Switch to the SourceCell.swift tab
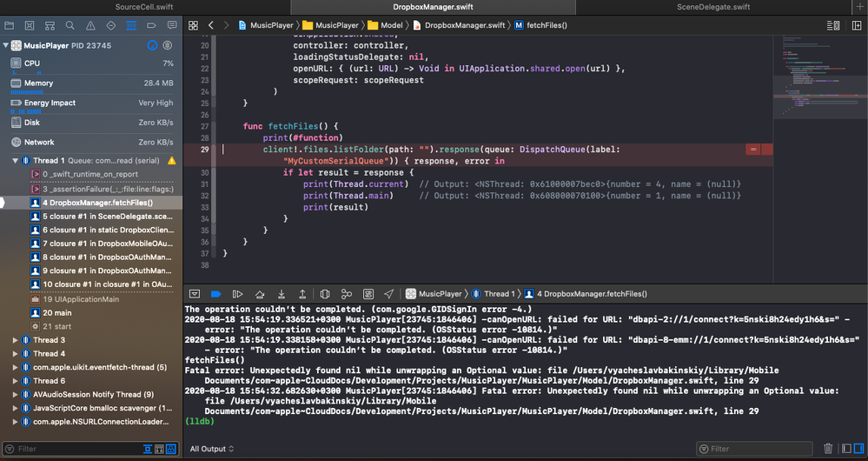The height and width of the screenshot is (461, 868). 144,7
